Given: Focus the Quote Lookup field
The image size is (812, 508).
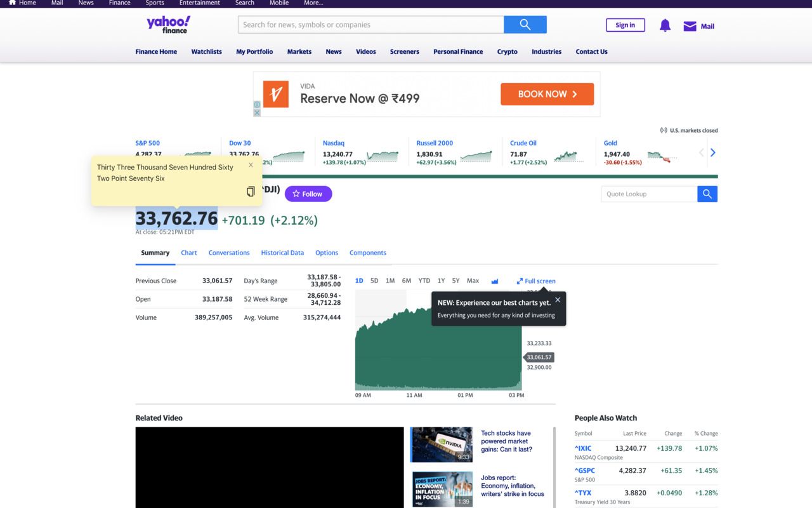Looking at the screenshot, I should pyautogui.click(x=649, y=194).
